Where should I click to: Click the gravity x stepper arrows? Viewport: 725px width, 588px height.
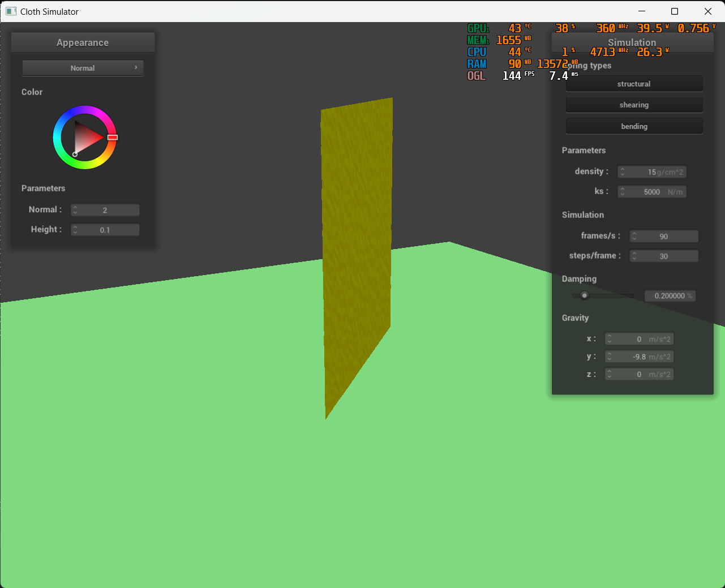click(x=610, y=339)
